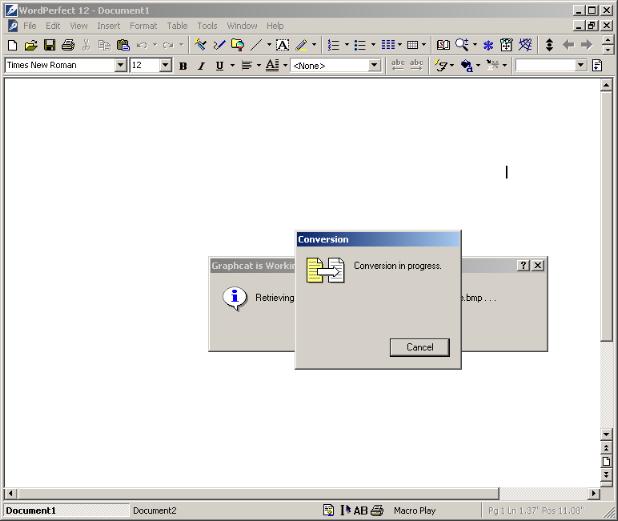The image size is (618, 521).
Task: Print using the printer toolbar icon
Action: [68, 45]
